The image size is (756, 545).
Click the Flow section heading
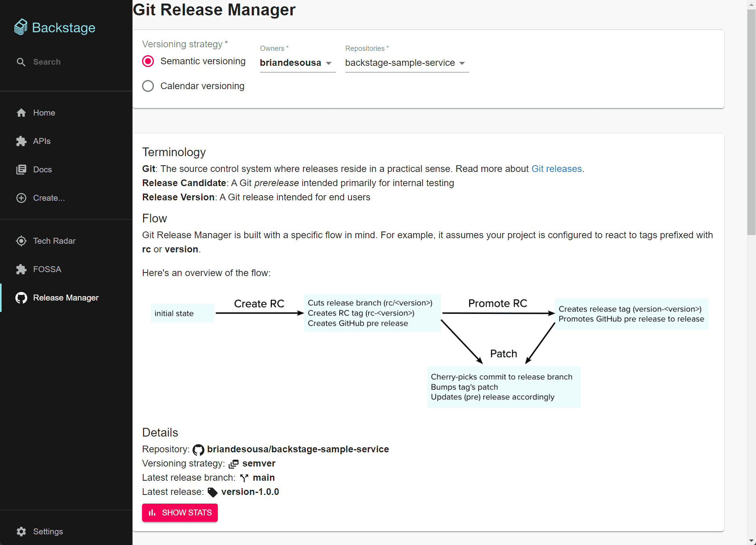[155, 218]
